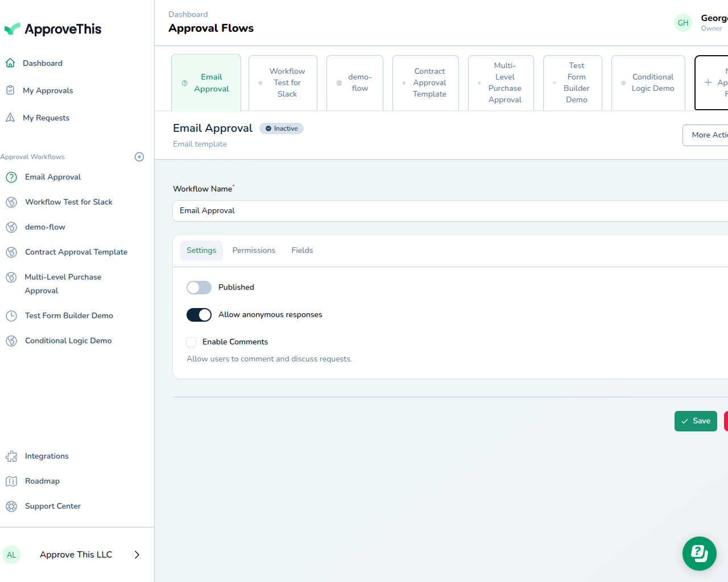This screenshot has height=582, width=728.
Task: Click the icon beside demo-flow in sidebar
Action: [11, 227]
